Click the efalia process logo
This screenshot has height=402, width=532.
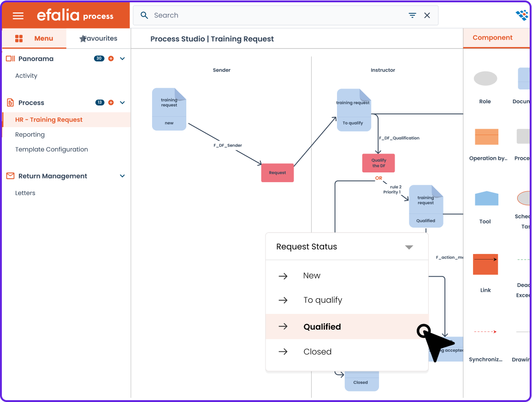[x=75, y=15]
